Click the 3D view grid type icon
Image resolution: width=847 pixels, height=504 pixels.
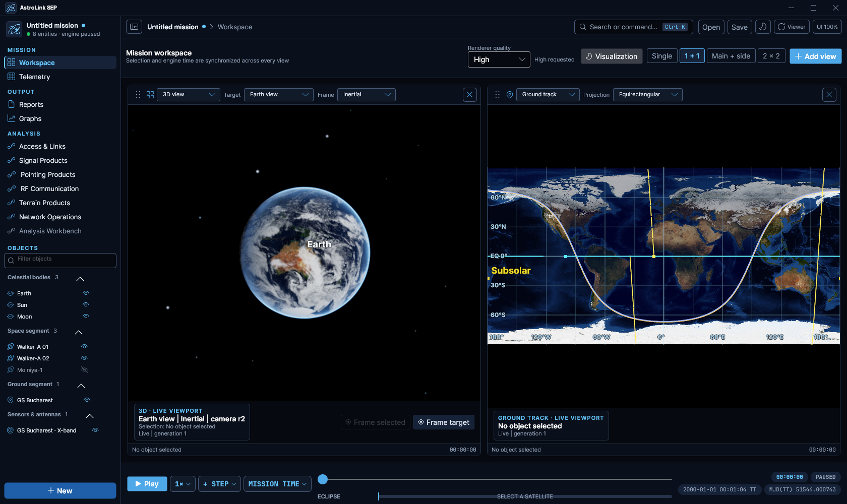[150, 95]
